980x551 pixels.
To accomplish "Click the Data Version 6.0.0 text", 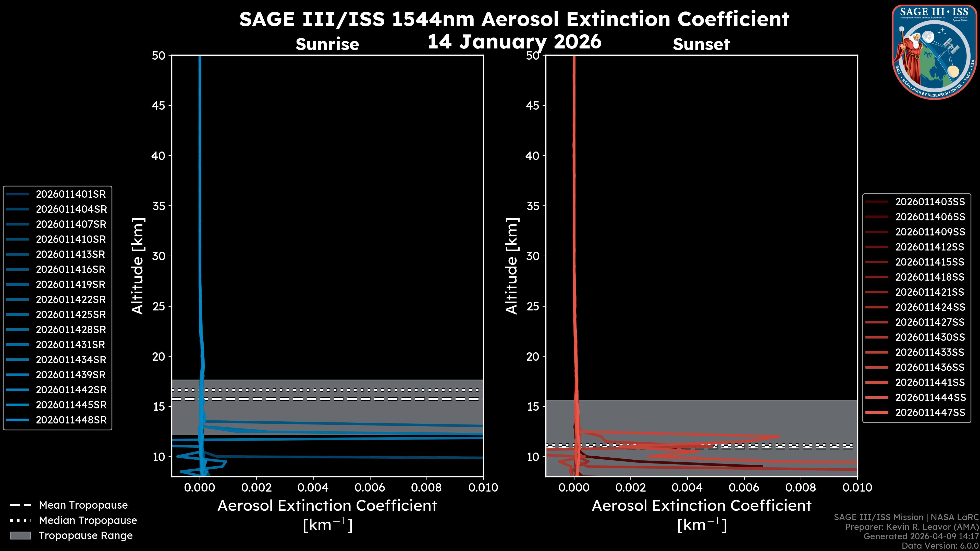I will (940, 546).
